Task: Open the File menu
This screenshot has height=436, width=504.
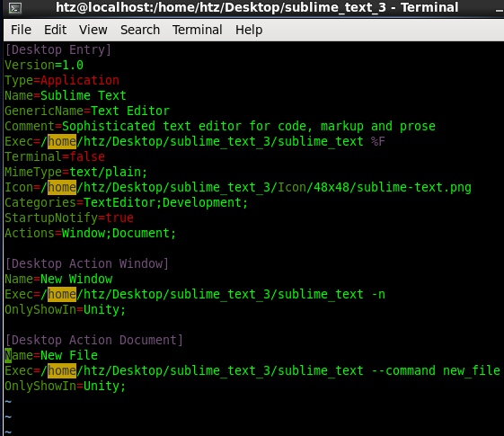Action: click(21, 30)
